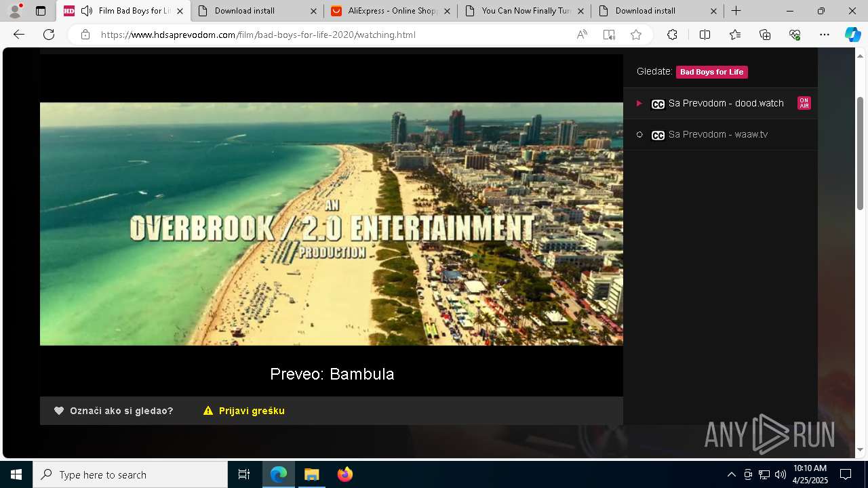This screenshot has height=488, width=868.
Task: Close the AliExpress tab
Action: (x=447, y=11)
